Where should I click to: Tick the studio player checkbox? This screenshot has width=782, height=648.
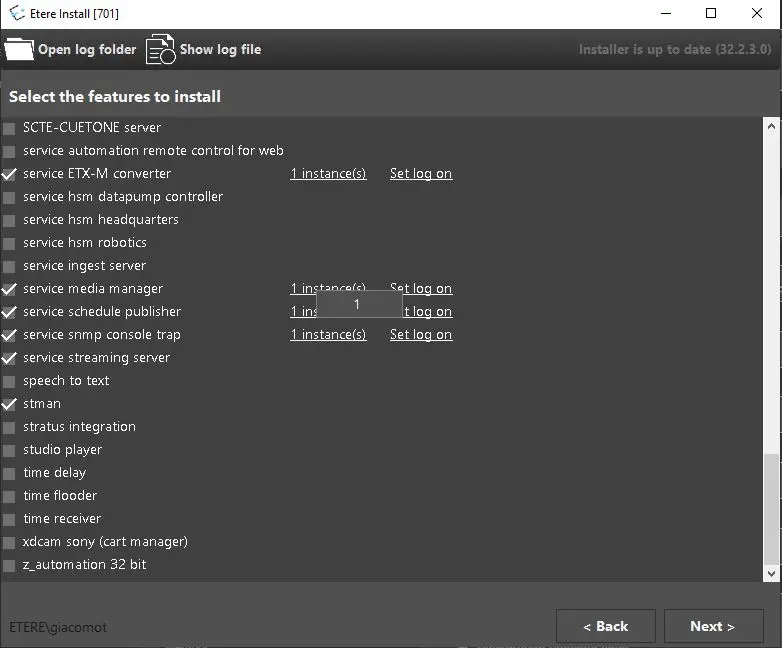tap(10, 450)
